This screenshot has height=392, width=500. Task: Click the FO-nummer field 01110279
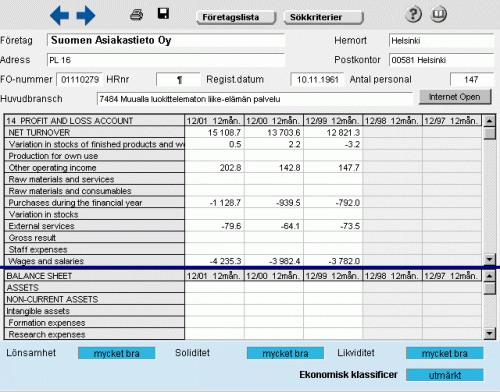(x=80, y=80)
